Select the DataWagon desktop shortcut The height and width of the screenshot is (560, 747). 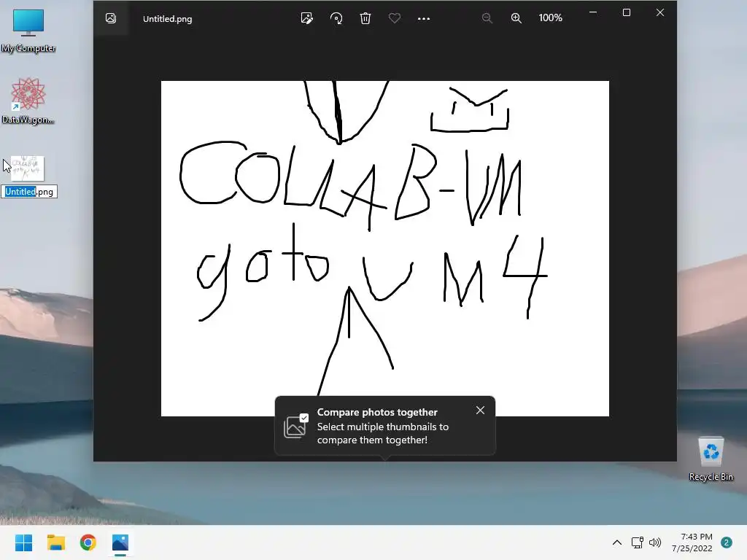[x=28, y=101]
